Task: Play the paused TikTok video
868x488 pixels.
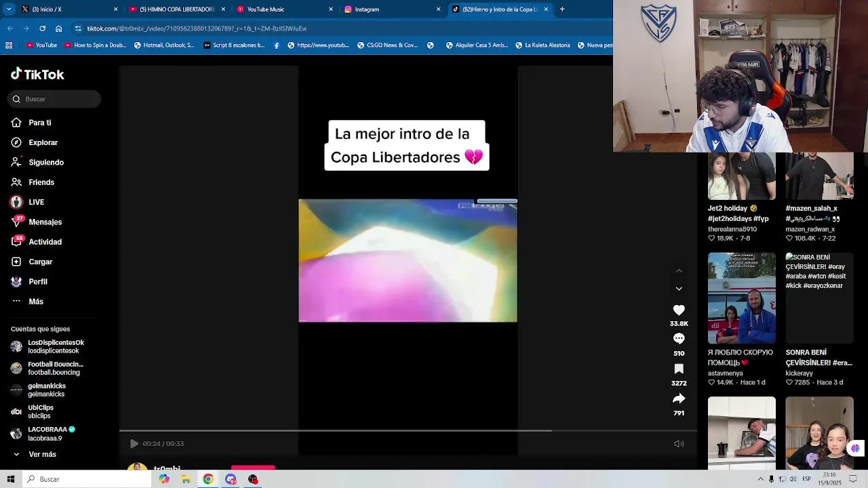Action: pyautogui.click(x=134, y=444)
